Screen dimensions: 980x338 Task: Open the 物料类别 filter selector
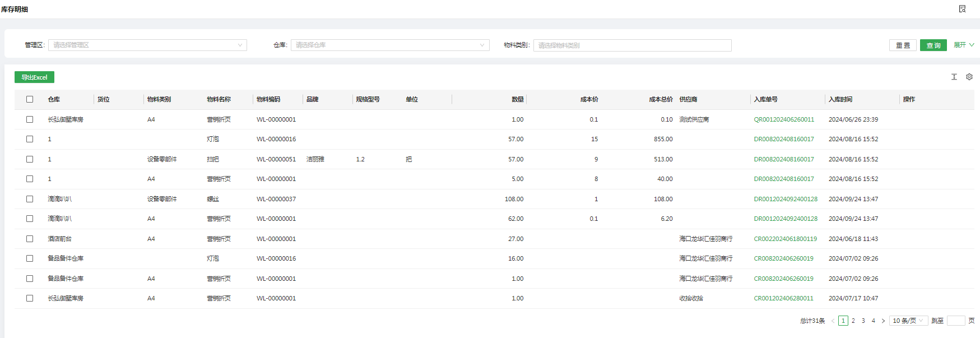click(632, 45)
